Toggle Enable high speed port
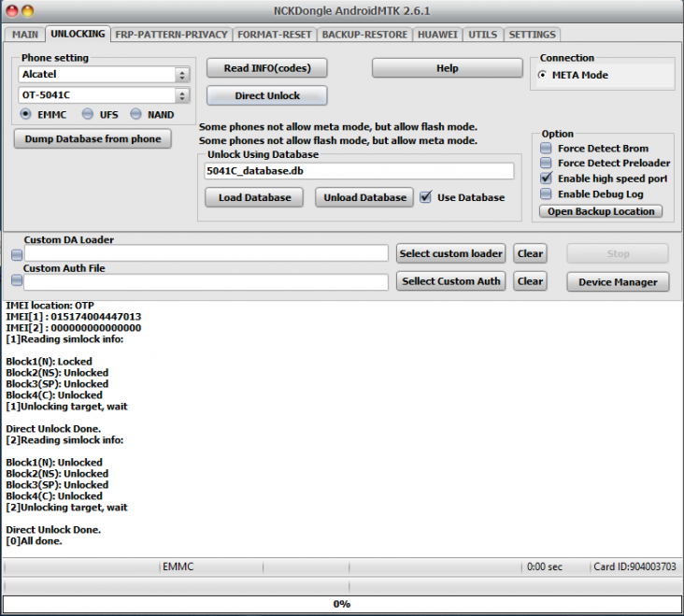 click(546, 178)
